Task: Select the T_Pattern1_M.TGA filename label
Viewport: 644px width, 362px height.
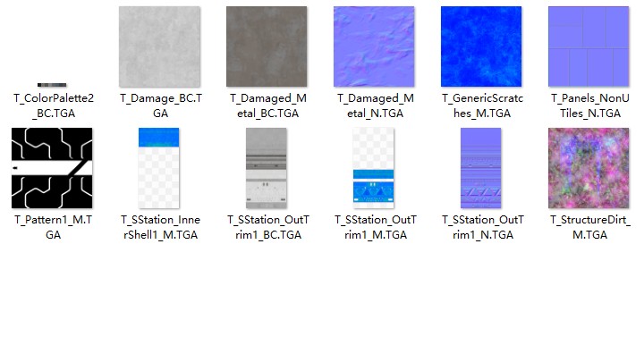Action: tap(53, 227)
